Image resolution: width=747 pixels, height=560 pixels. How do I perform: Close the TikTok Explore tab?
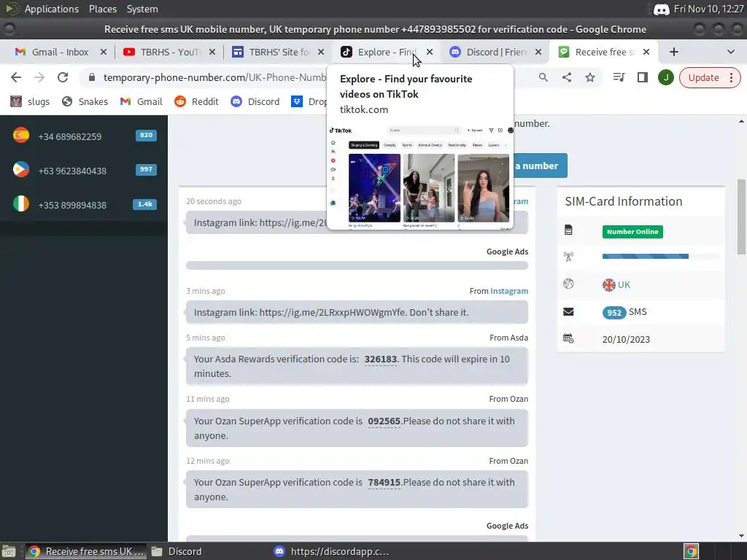[429, 52]
